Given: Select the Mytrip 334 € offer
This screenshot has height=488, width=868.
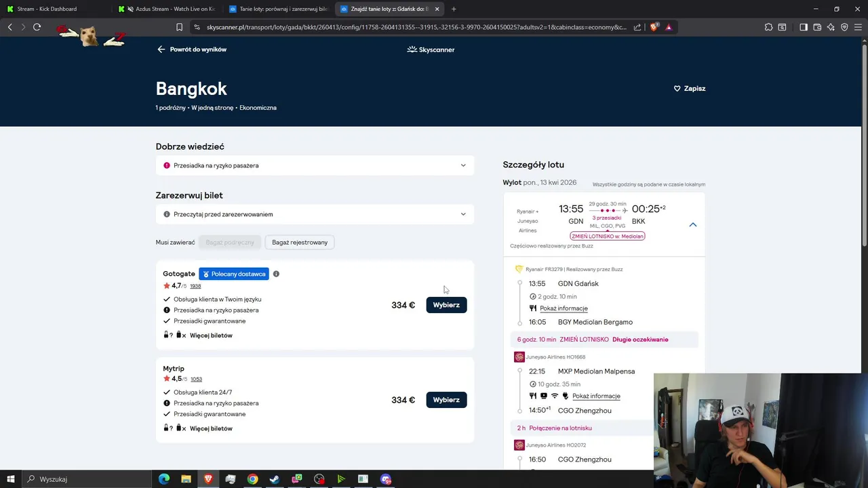Looking at the screenshot, I should [446, 400].
